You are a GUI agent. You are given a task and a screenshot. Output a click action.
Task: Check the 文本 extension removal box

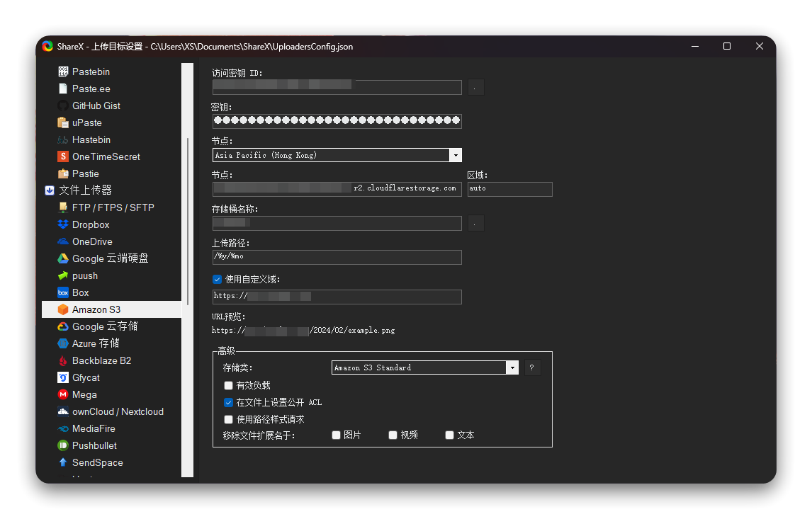449,435
